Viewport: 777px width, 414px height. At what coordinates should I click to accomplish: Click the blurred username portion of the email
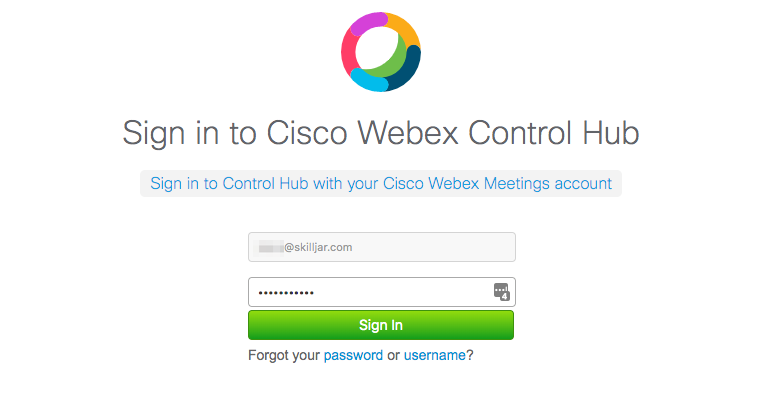tap(271, 247)
